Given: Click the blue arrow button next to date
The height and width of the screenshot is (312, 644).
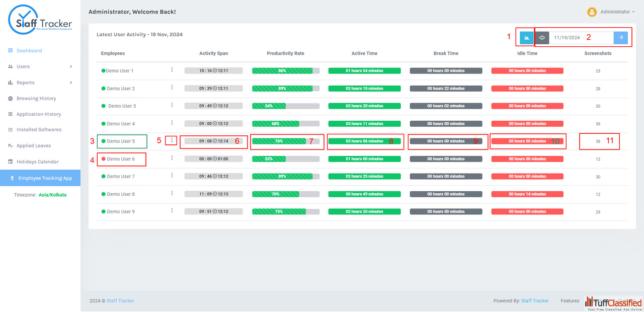Looking at the screenshot, I should pos(621,38).
